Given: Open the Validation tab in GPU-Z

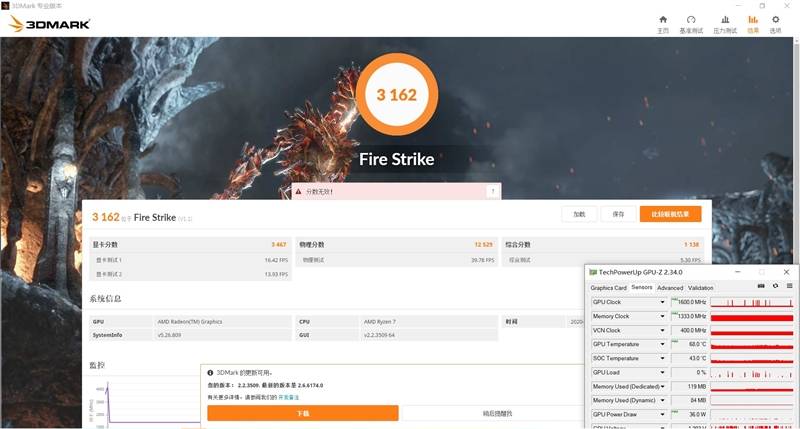Looking at the screenshot, I should click(701, 287).
